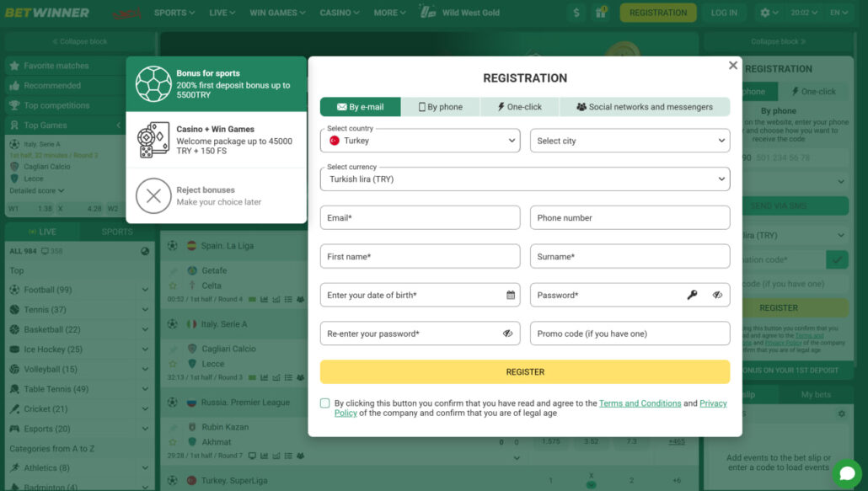
Task: Open Recommended thumbs-up item
Action: tap(66, 86)
